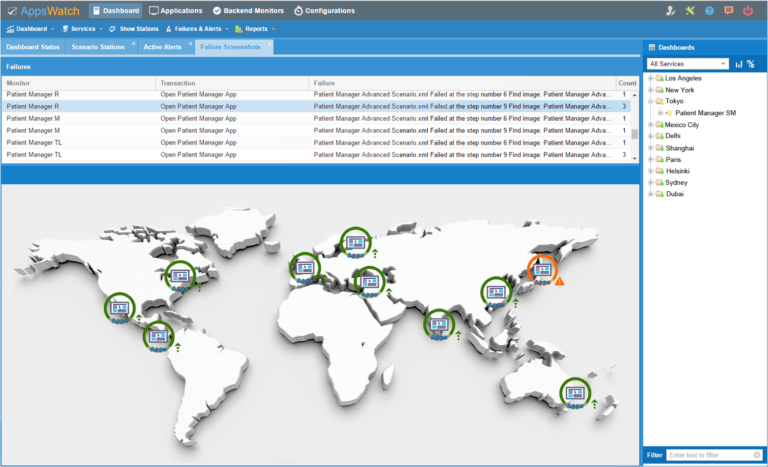Open the help question mark icon
This screenshot has width=768, height=467.
pos(709,10)
